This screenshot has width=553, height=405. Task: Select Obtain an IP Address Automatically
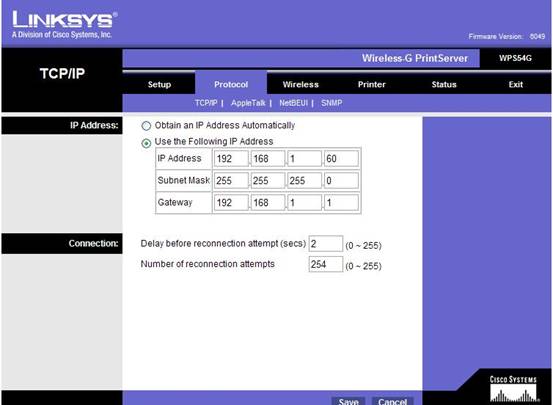coord(146,126)
